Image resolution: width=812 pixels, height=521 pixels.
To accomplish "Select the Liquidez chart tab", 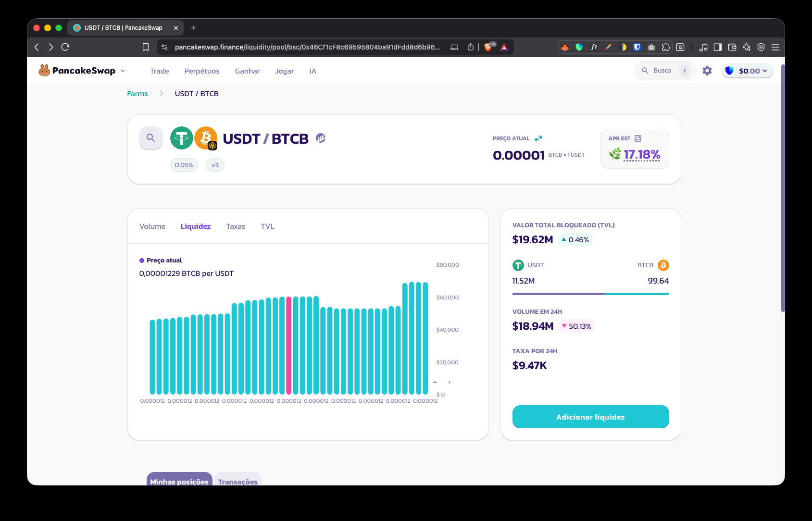I will tap(196, 226).
